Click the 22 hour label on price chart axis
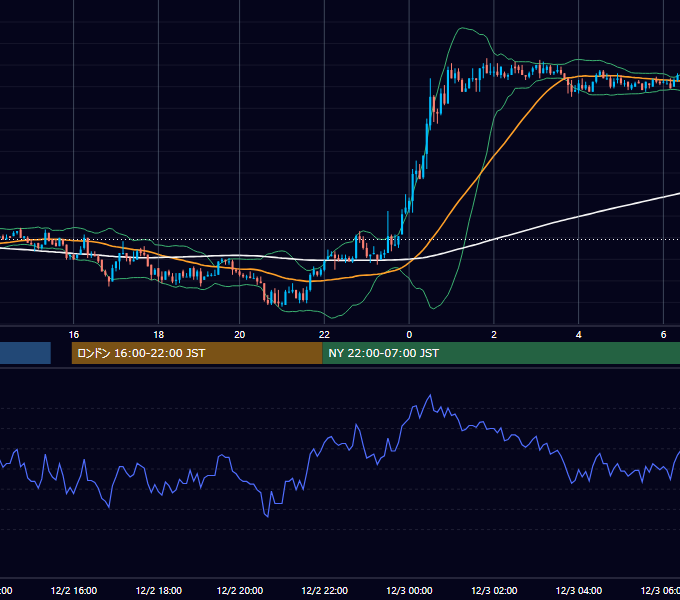This screenshot has height=600, width=680. 324,335
